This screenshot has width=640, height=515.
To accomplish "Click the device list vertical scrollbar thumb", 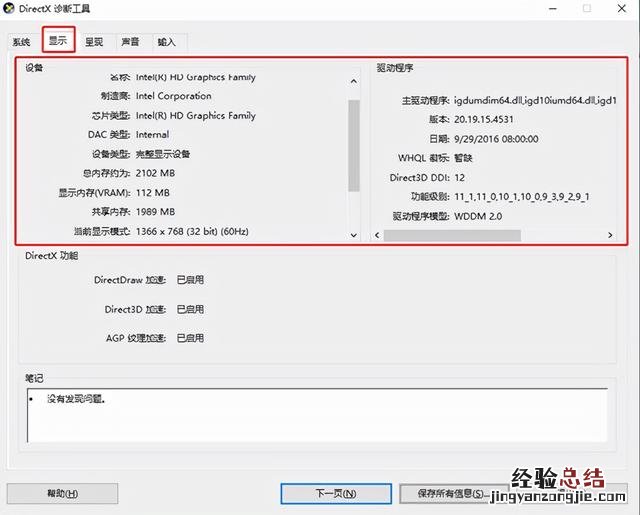I will pos(354,146).
